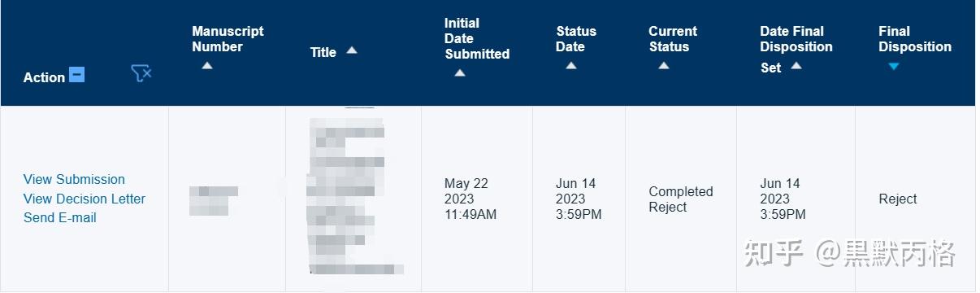Toggle Final Disposition descending sort arrow
Viewport: 980px width, 293px height.
tap(894, 66)
